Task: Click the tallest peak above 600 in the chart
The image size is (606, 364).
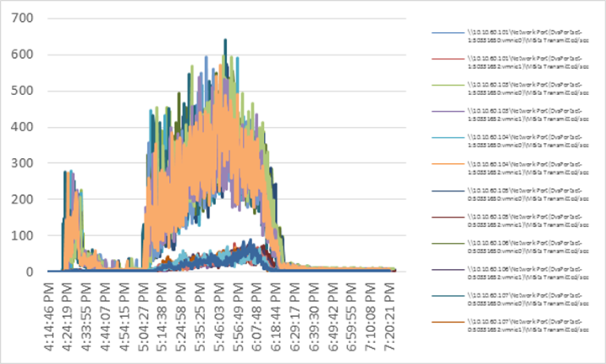Action: 225,40
